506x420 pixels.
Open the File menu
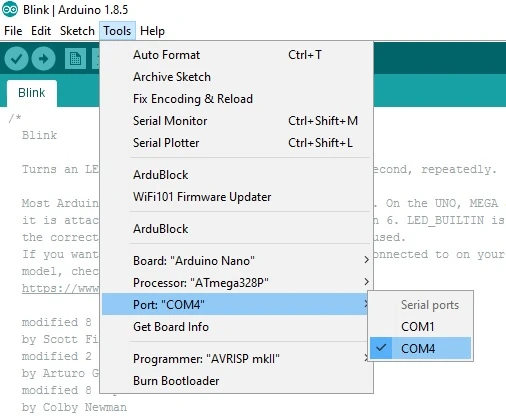point(13,31)
